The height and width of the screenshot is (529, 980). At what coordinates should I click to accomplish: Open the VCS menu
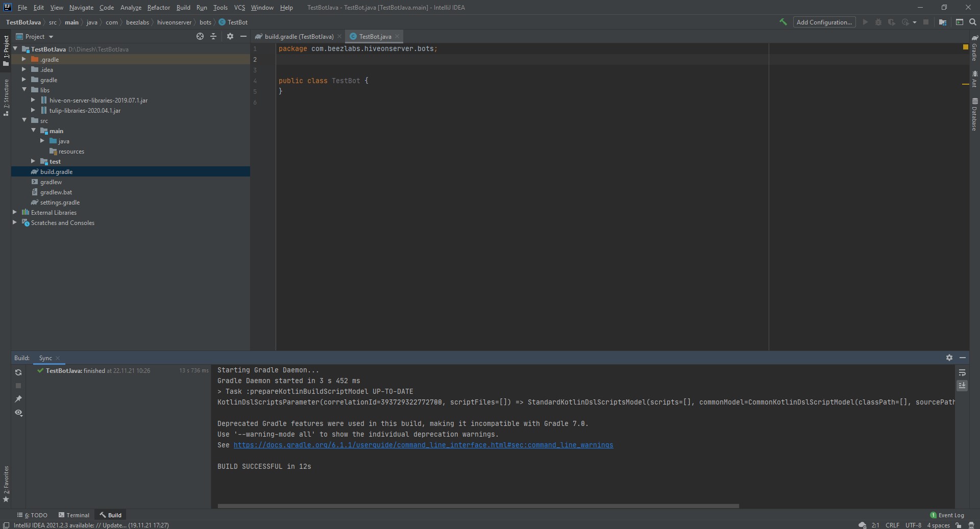239,7
